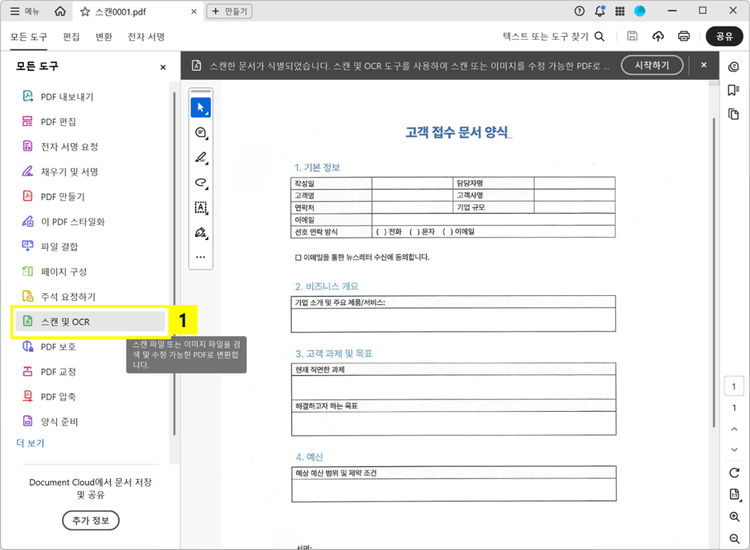Viewport: 750px width, 550px height.
Task: Open 채우기 및 서명 tool
Action: tap(90, 171)
